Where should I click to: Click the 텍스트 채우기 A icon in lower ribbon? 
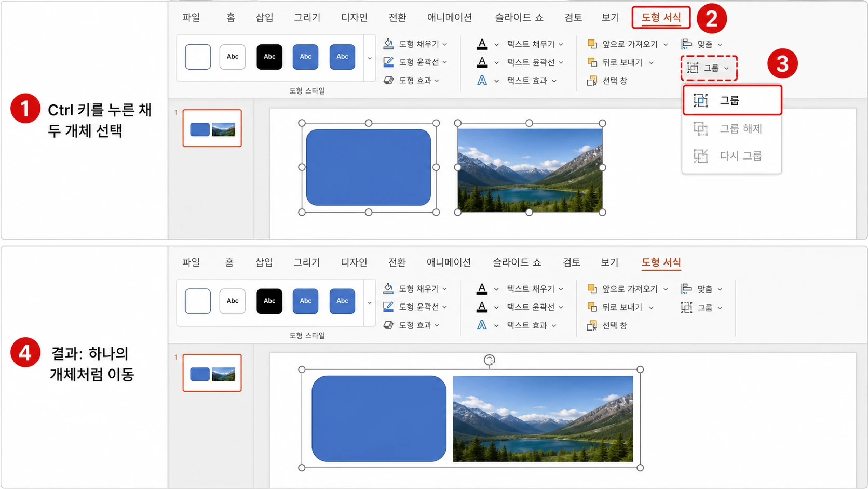click(482, 289)
